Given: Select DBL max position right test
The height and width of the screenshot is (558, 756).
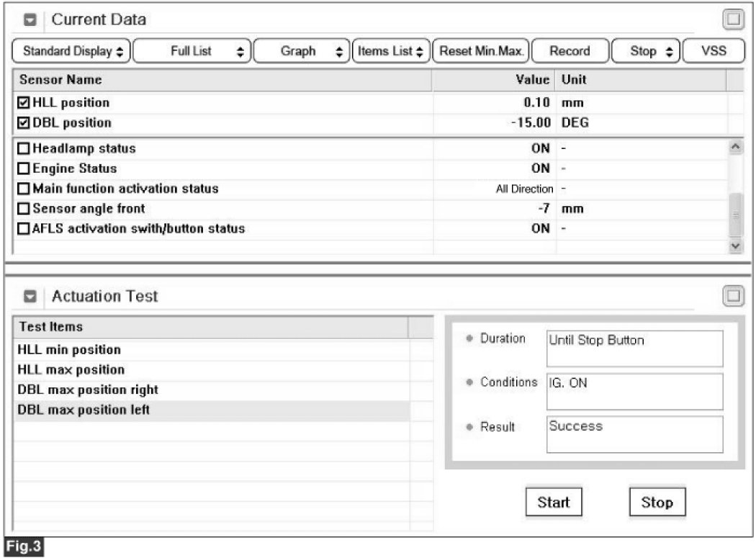Looking at the screenshot, I should click(87, 390).
